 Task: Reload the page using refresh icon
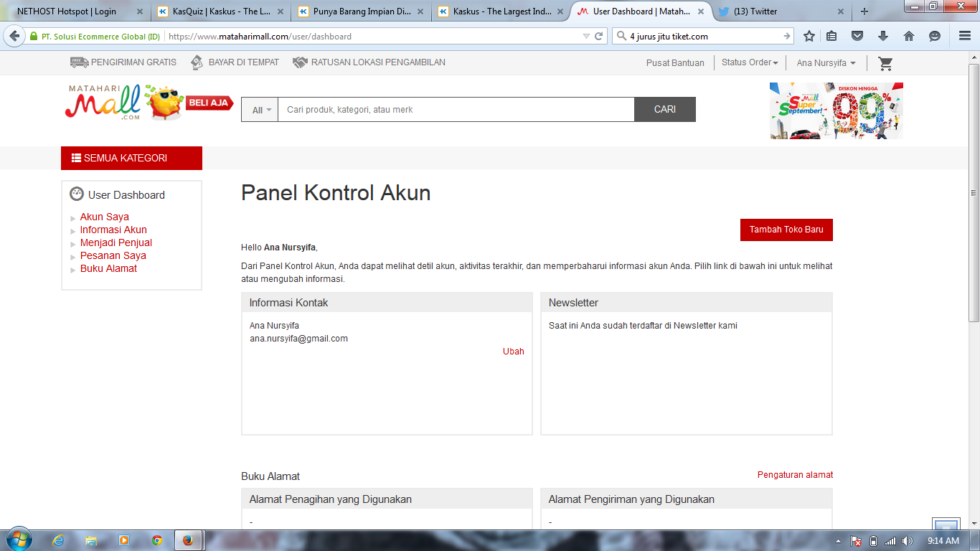tap(598, 36)
